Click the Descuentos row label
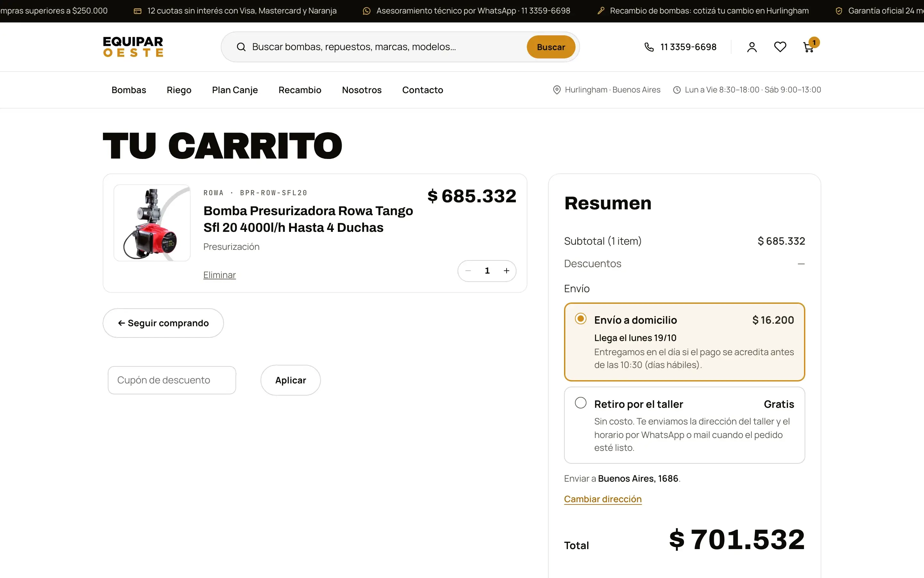The width and height of the screenshot is (924, 578). pyautogui.click(x=593, y=264)
